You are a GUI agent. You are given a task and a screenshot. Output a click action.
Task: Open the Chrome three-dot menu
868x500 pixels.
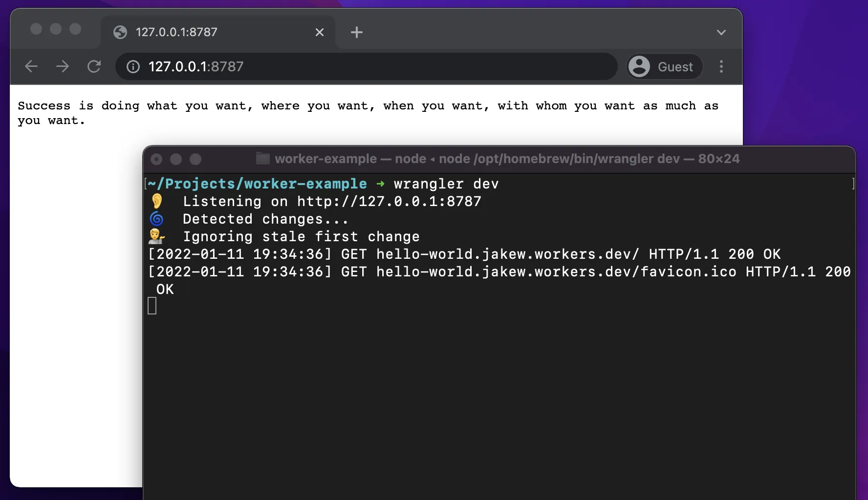click(721, 66)
